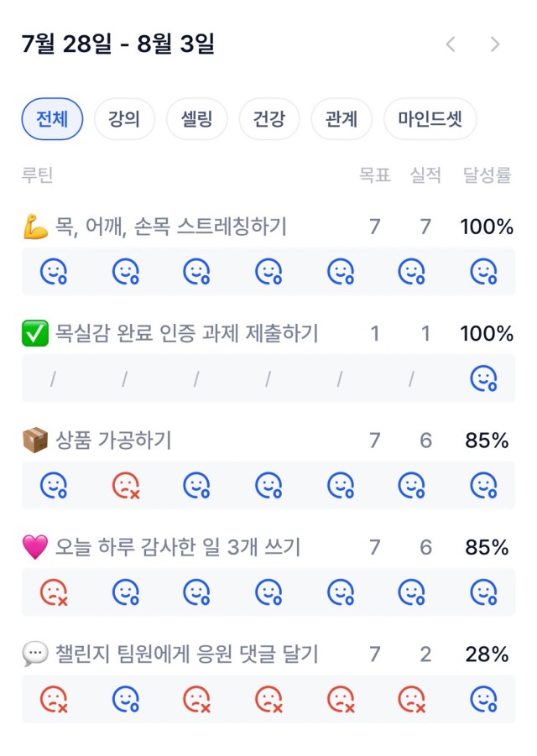Click the green checkmark icon of 목실감 routine

(35, 333)
